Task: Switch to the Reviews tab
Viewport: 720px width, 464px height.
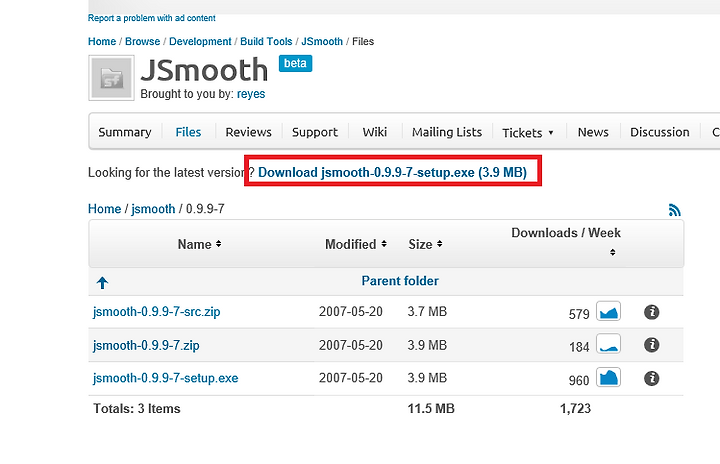Action: pos(248,132)
